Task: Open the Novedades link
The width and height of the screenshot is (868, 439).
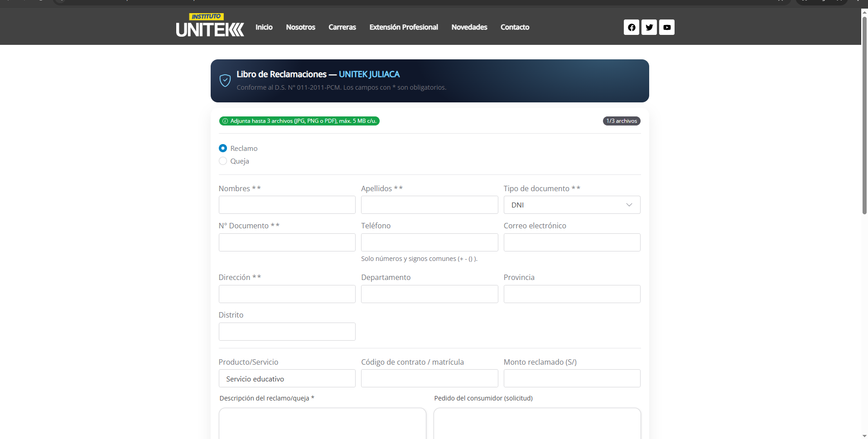Action: [469, 27]
